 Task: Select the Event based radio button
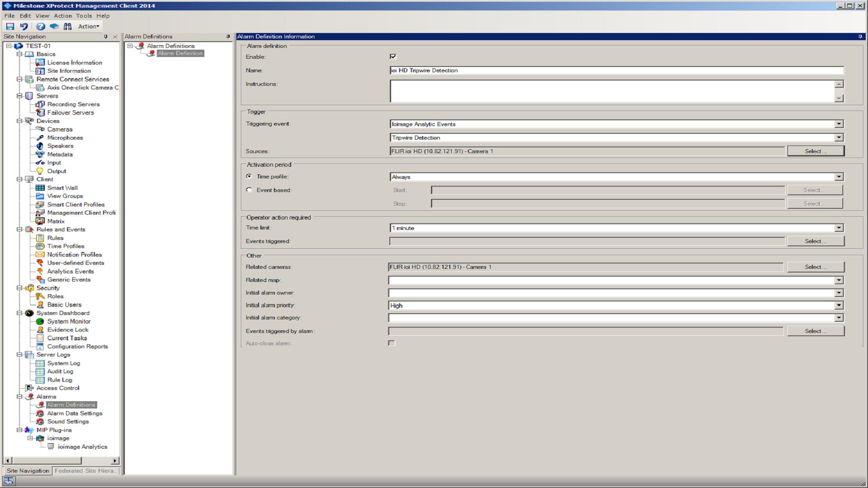[249, 190]
